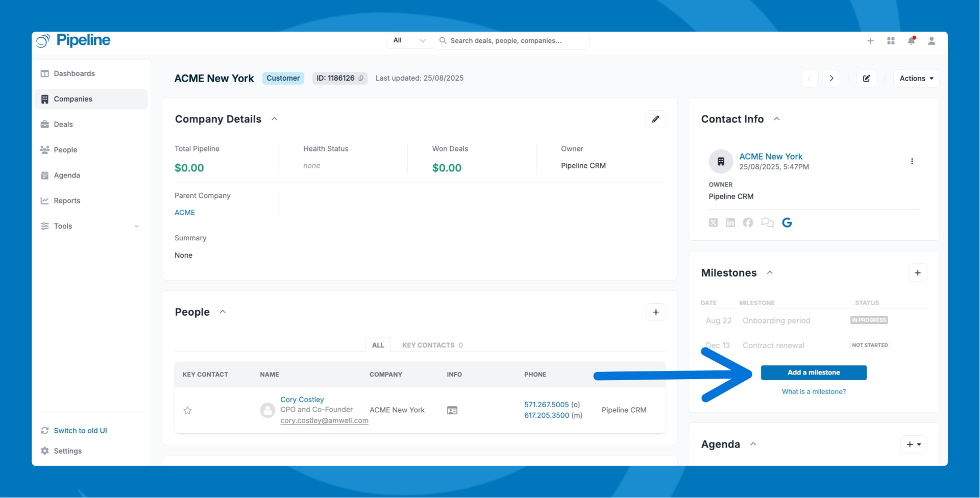
Task: Expand the Tools sidebar menu
Action: pyautogui.click(x=91, y=226)
